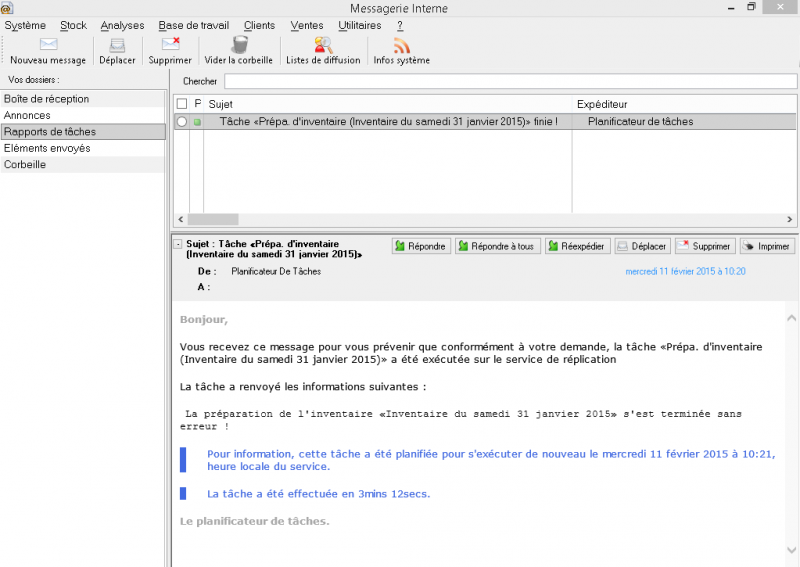800x567 pixels.
Task: Select Rapports de tâches folder
Action: [x=83, y=132]
